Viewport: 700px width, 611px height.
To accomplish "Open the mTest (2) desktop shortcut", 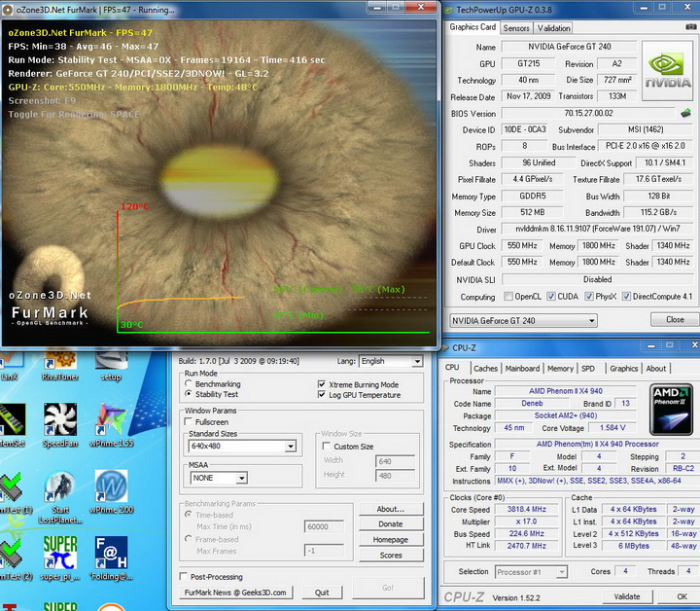I will pos(15,558).
